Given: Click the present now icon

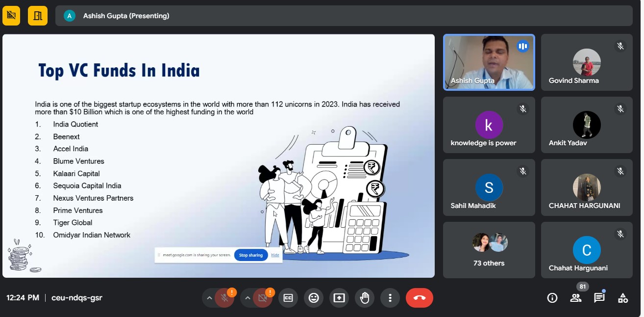Looking at the screenshot, I should pyautogui.click(x=339, y=298).
